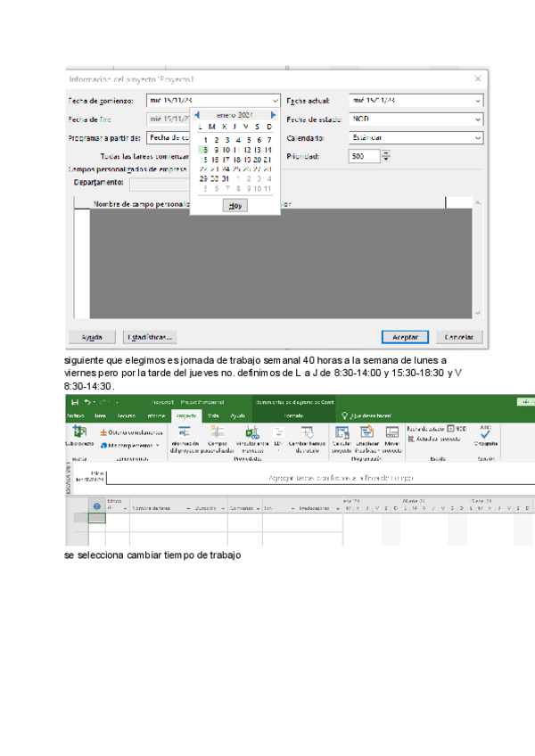Viewport: 535px width, 756px height.
Task: Click the Calcular proyecto icon
Action: [x=342, y=433]
